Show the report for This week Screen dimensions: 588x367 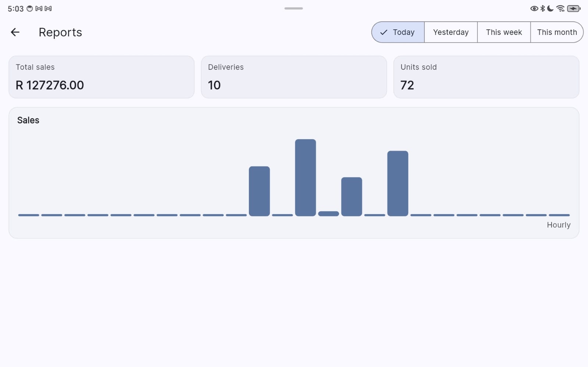[x=503, y=32]
